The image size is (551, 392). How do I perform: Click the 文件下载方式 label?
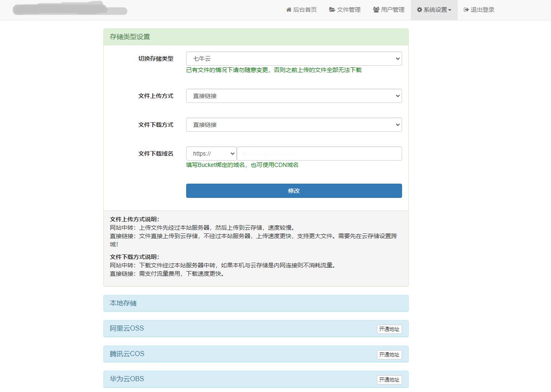(156, 125)
